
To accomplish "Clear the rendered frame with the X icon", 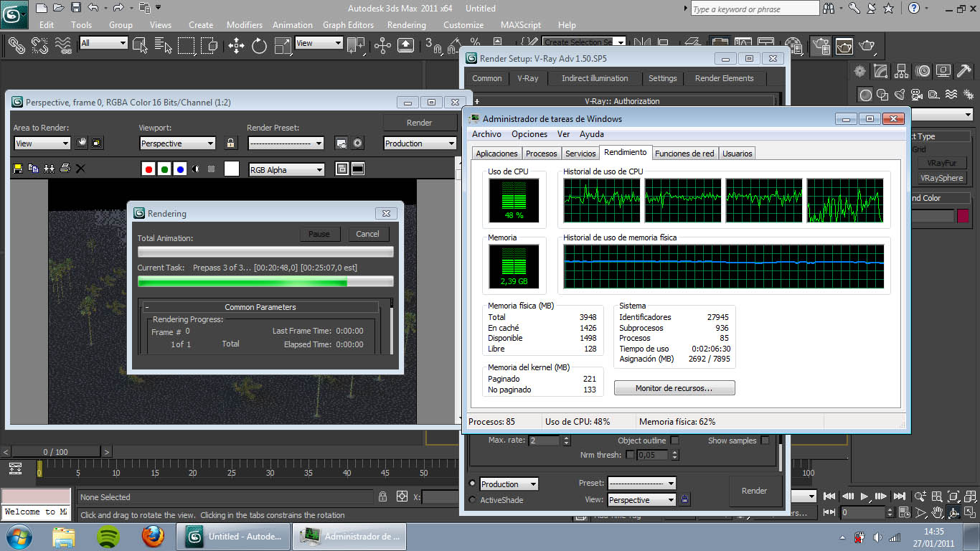I will pos(80,169).
